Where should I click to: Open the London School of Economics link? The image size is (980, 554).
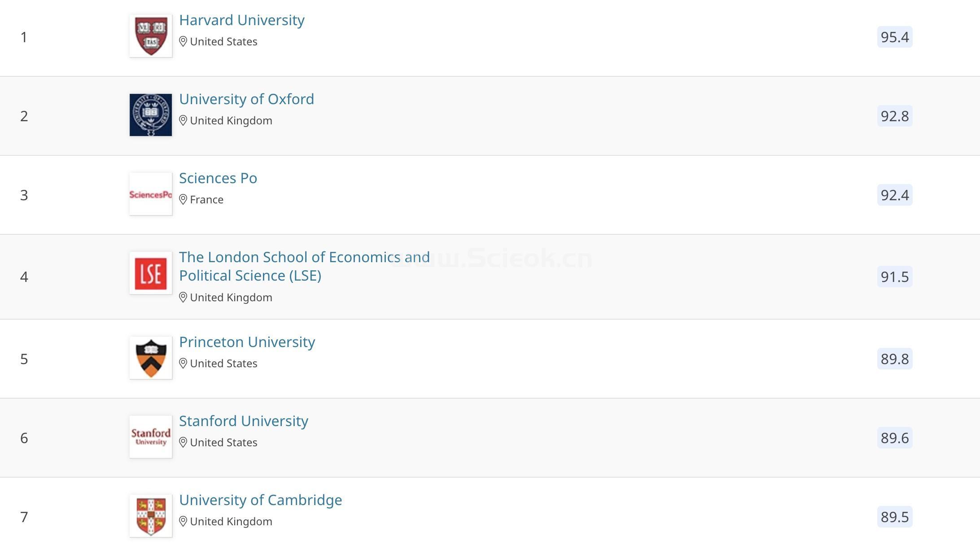[304, 257]
